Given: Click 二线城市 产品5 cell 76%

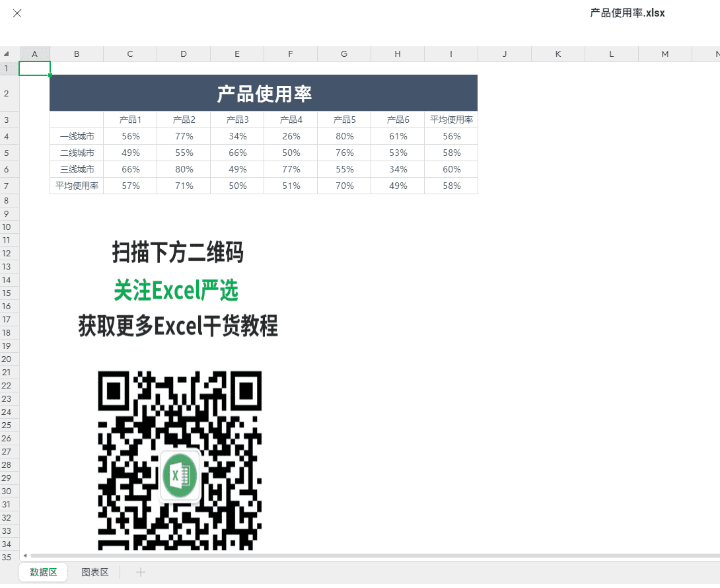Looking at the screenshot, I should 344,153.
